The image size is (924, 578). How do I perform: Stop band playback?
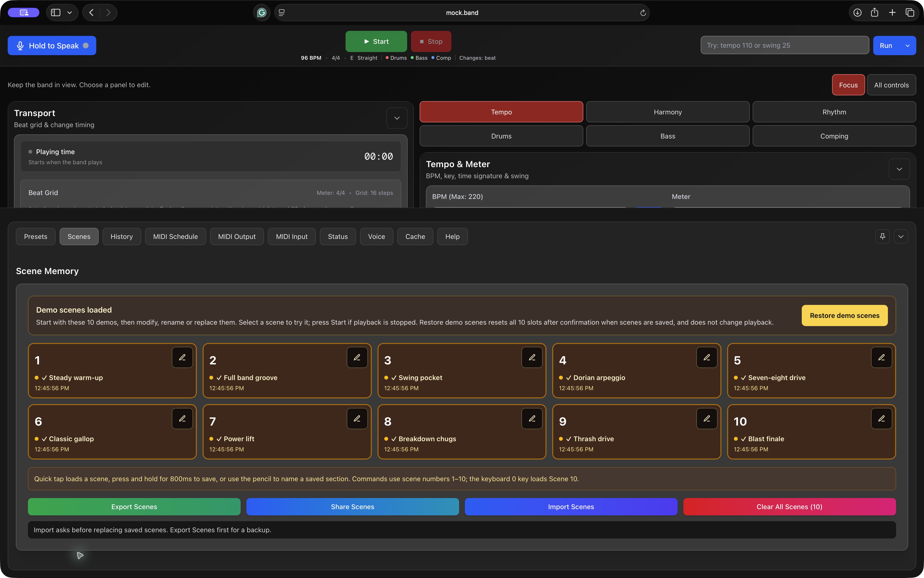(431, 41)
